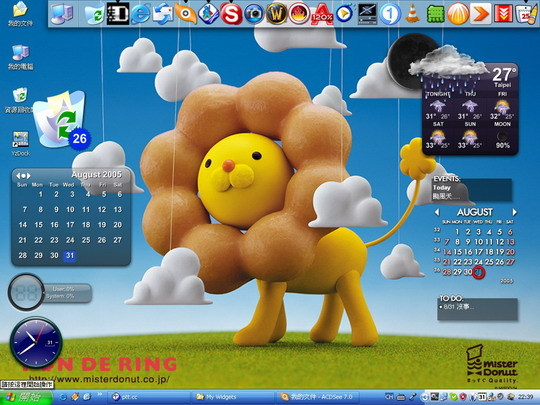
Task: Click circled date 31 in right calendar
Action: (x=479, y=272)
